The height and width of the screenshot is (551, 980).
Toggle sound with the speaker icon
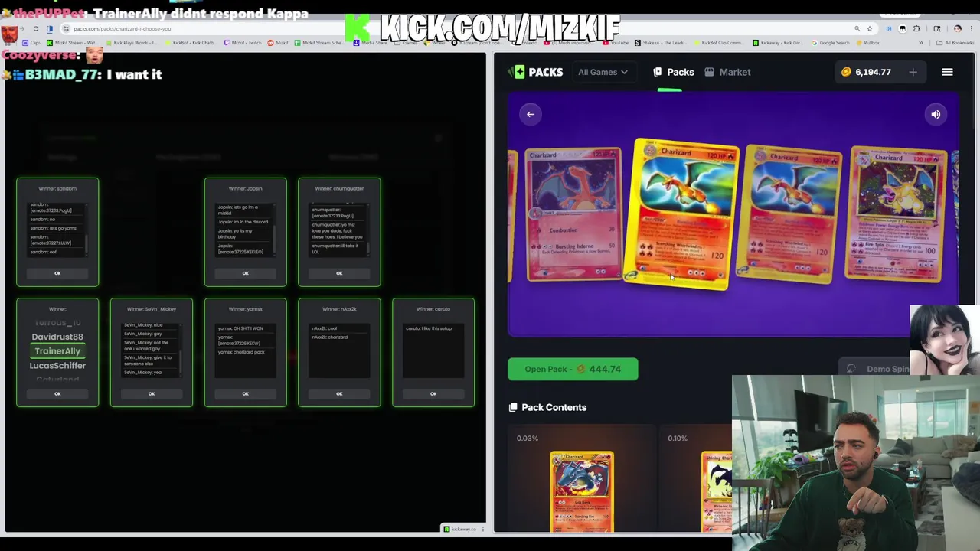pos(936,114)
